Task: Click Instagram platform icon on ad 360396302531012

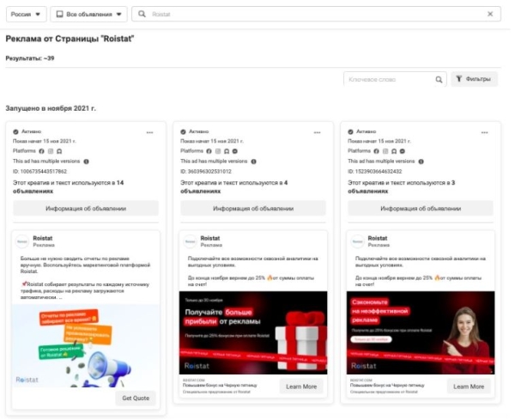Action: coord(218,151)
